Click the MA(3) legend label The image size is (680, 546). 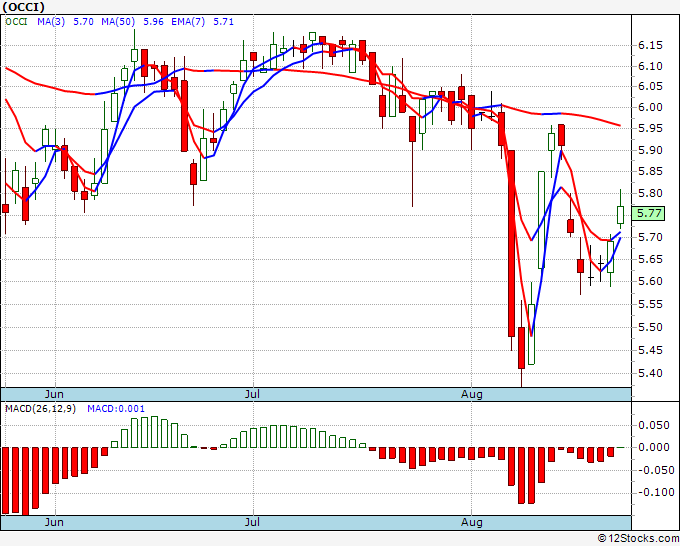pyautogui.click(x=51, y=22)
